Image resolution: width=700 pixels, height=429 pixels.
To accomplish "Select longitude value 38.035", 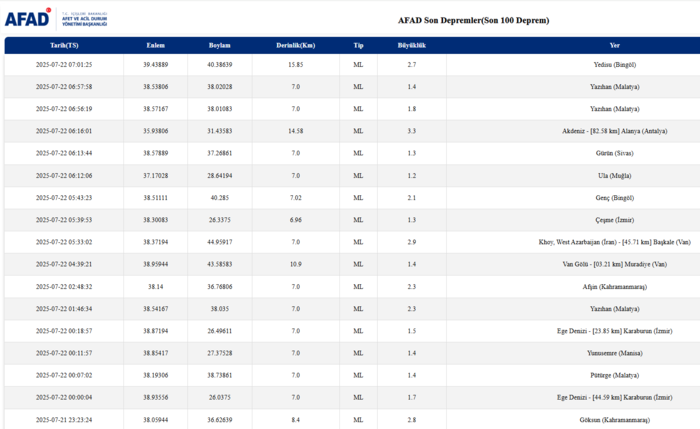I will click(x=220, y=309).
